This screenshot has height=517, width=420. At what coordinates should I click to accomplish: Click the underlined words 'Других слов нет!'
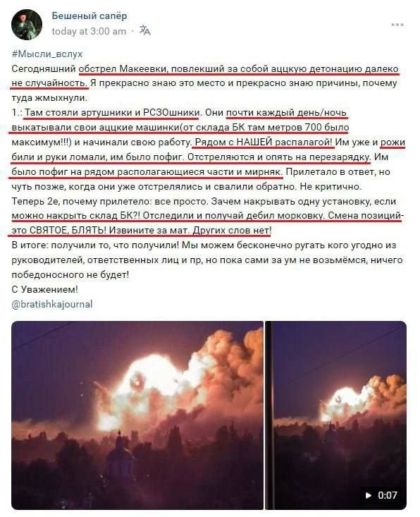point(233,230)
